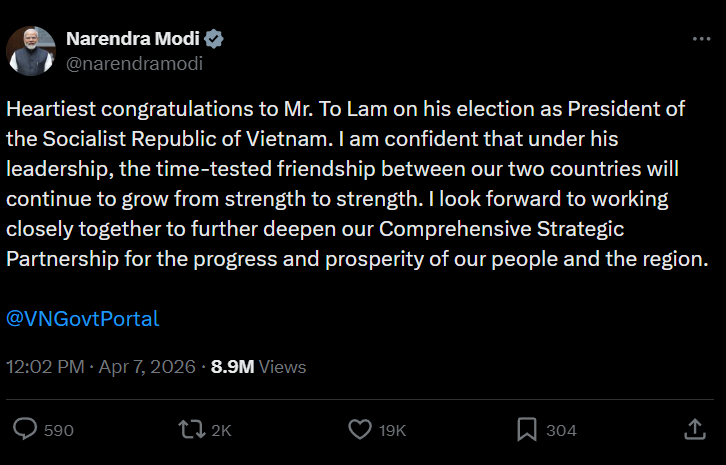This screenshot has width=726, height=465.
Task: Open the @VNGovtPortal mention link
Action: click(82, 319)
